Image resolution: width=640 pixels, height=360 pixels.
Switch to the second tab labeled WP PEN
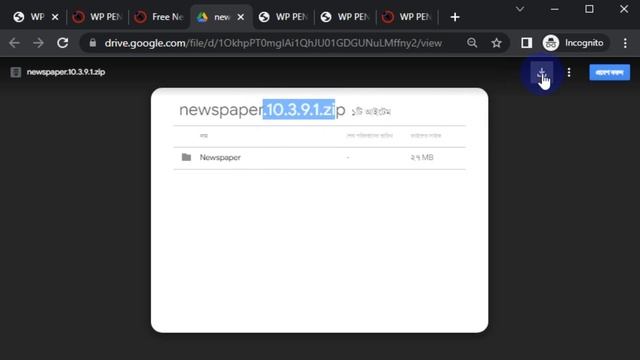pos(97,17)
